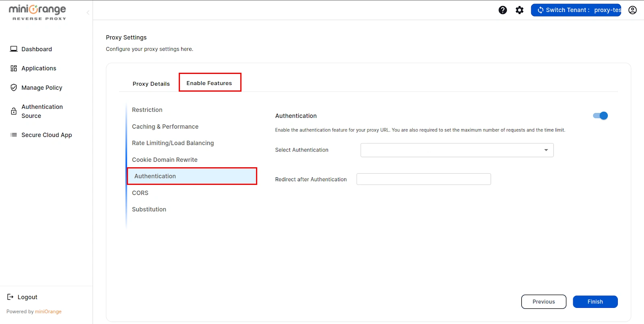Select Restriction in the features list

click(x=147, y=110)
